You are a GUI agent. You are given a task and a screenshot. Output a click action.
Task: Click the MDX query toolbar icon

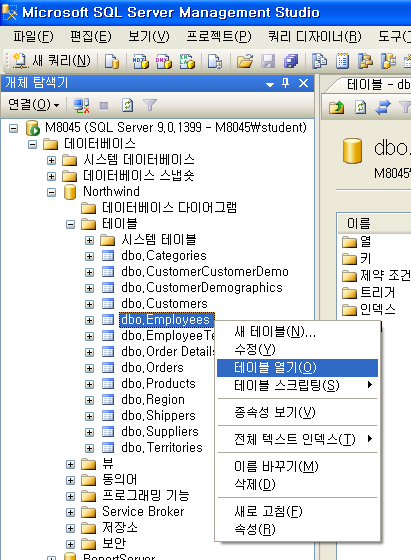141,61
